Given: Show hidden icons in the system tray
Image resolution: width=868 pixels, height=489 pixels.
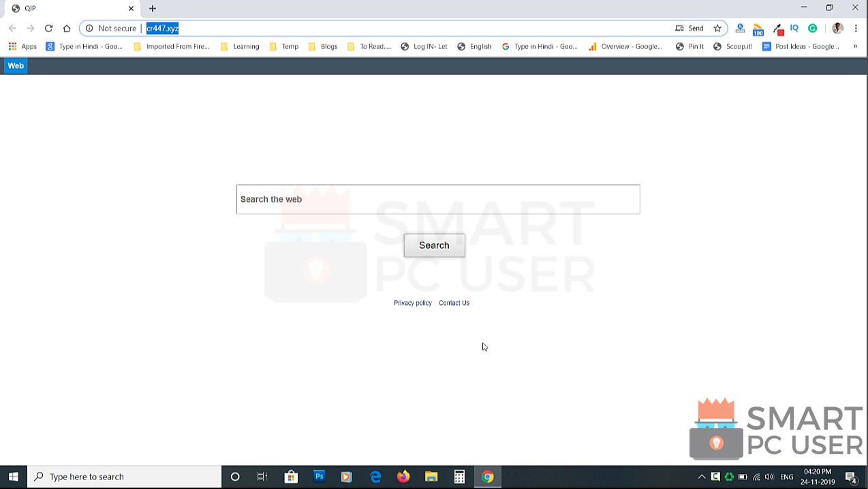Looking at the screenshot, I should (702, 476).
